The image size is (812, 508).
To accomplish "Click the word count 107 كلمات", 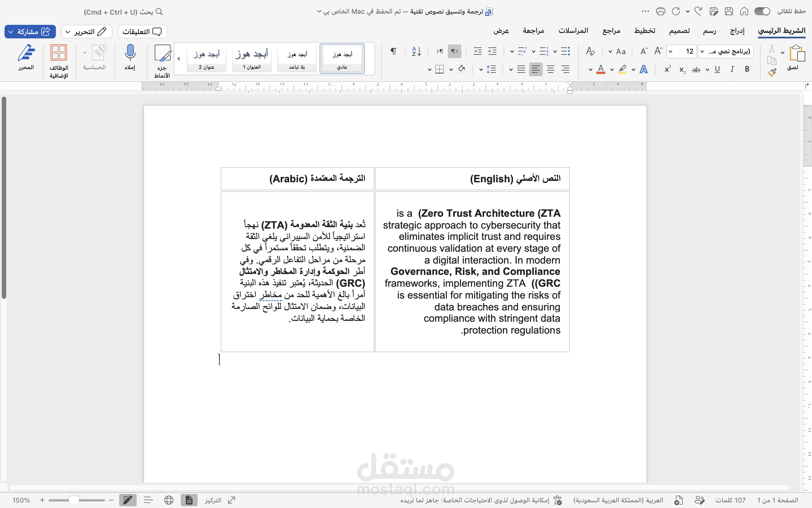I will coord(730,500).
